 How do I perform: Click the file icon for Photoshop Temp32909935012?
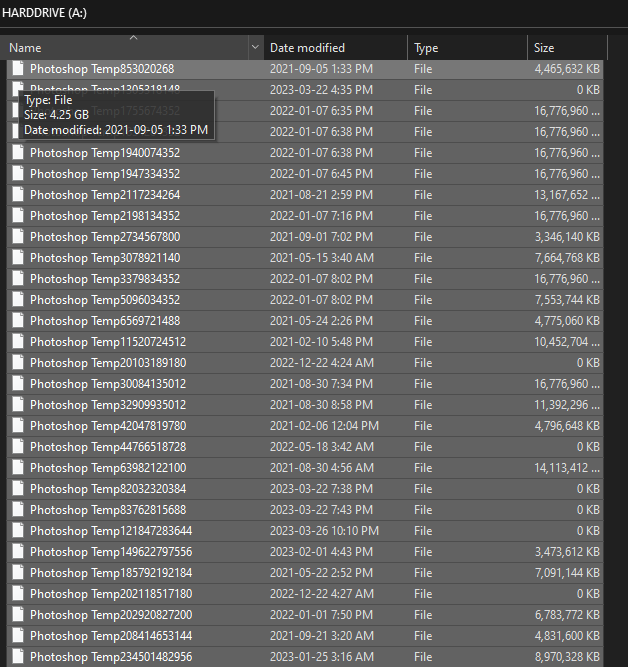pos(18,405)
